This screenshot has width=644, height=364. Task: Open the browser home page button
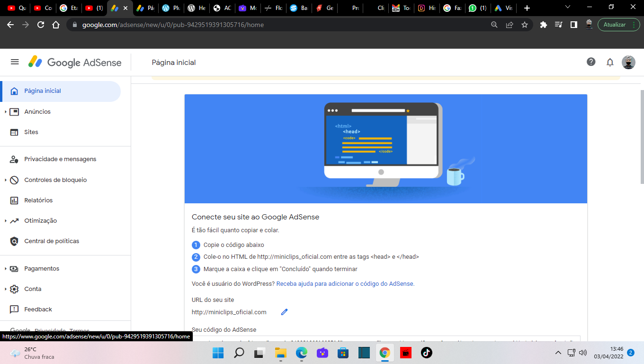pos(56,25)
